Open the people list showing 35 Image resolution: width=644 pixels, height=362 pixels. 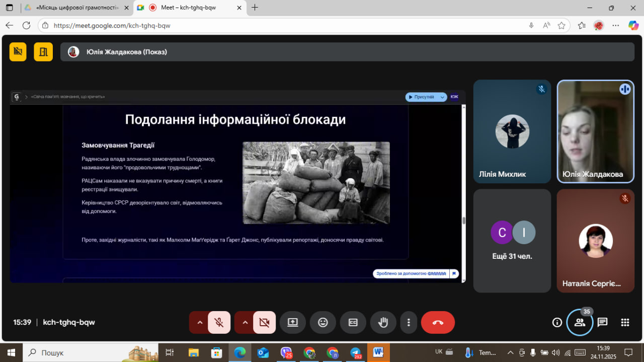pyautogui.click(x=580, y=323)
